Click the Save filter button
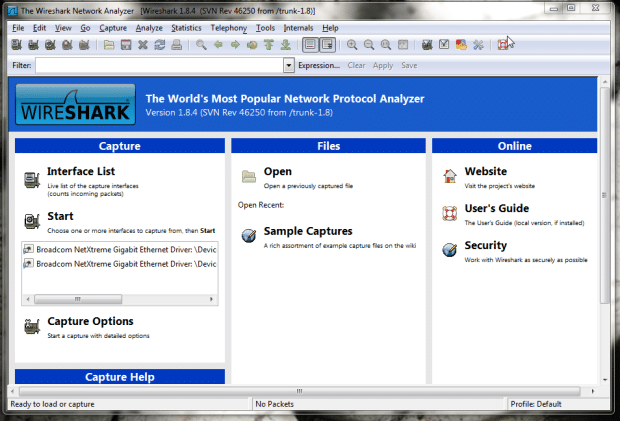Viewport: 620px width, 421px height. pyautogui.click(x=409, y=66)
